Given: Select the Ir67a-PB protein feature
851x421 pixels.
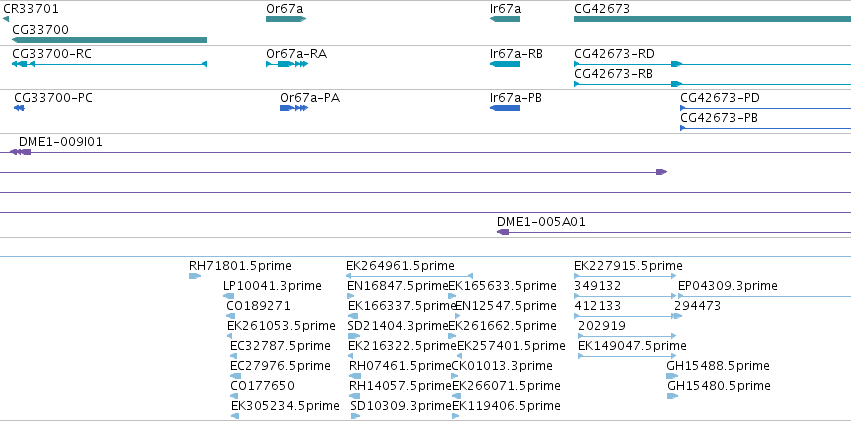Looking at the screenshot, I should tap(505, 108).
